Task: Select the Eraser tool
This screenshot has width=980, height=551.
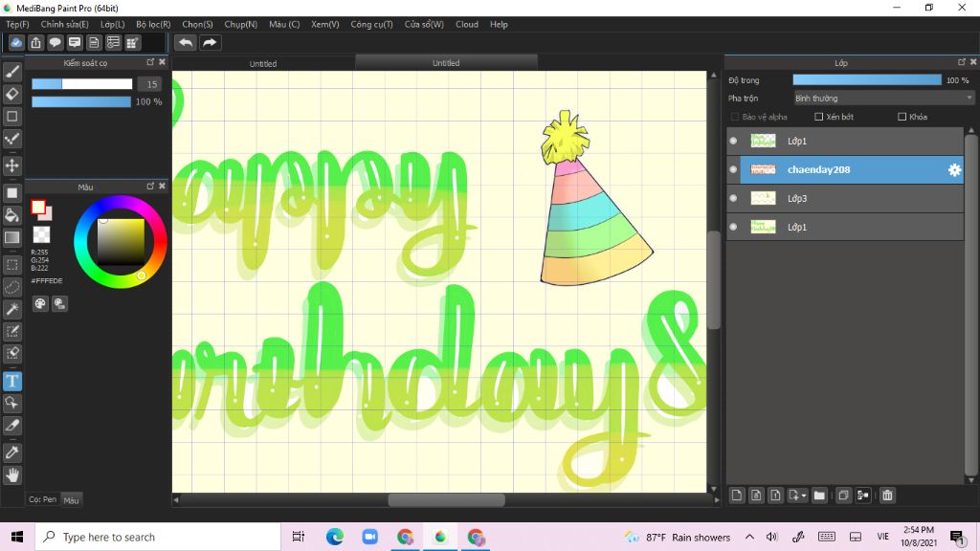Action: pyautogui.click(x=11, y=94)
